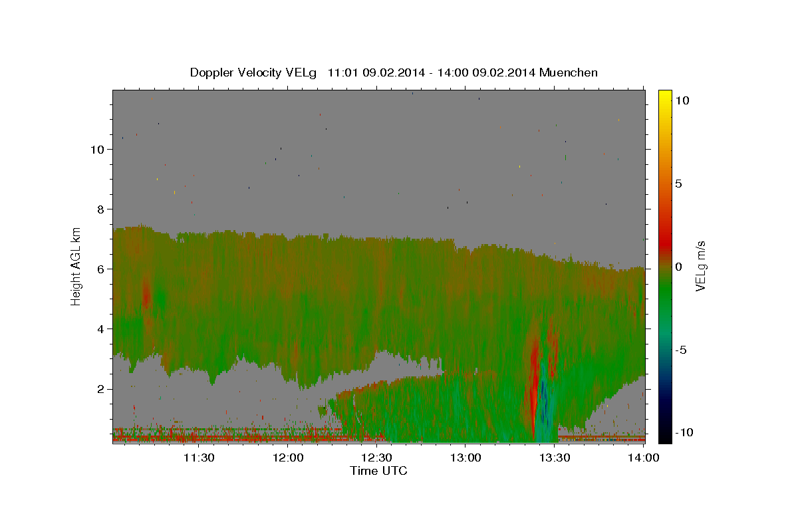
Task: Click the colorbar value 0
Action: click(x=680, y=267)
